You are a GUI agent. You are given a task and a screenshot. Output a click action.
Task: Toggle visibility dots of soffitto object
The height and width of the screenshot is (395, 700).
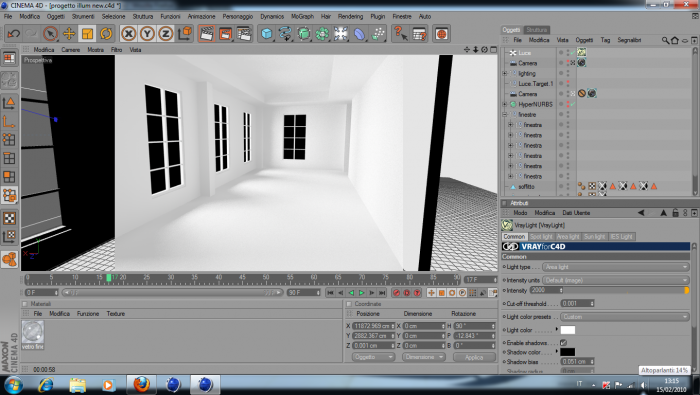tap(568, 187)
